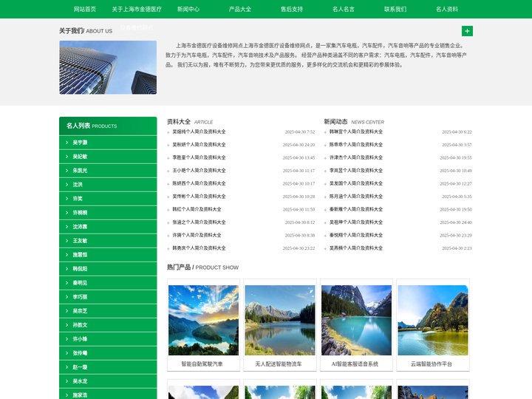Viewport: 532px width, 399px height.
Task: Open the 陈妍西个人简介及资料大全 article
Action: [199, 183]
